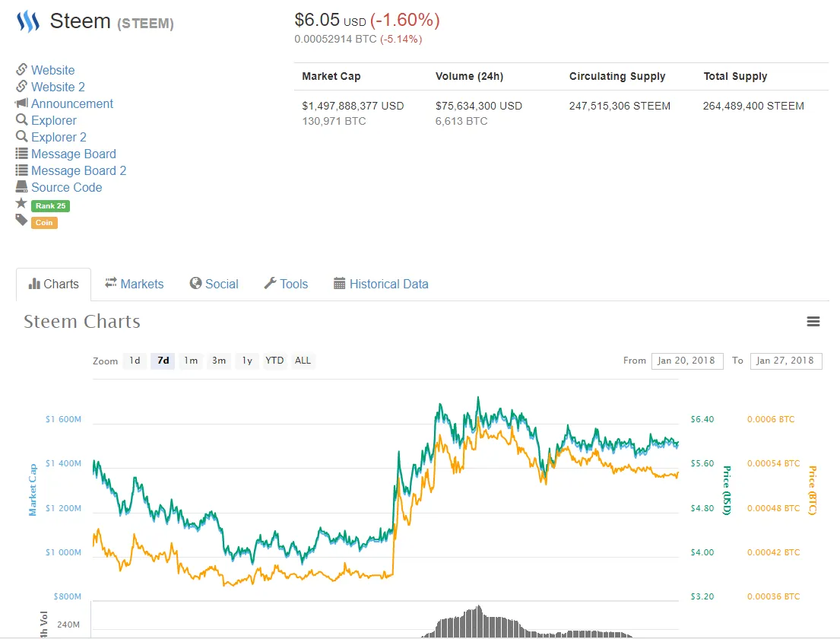The image size is (840, 639).
Task: Click the 0.00052914 BTC price
Action: pos(335,39)
